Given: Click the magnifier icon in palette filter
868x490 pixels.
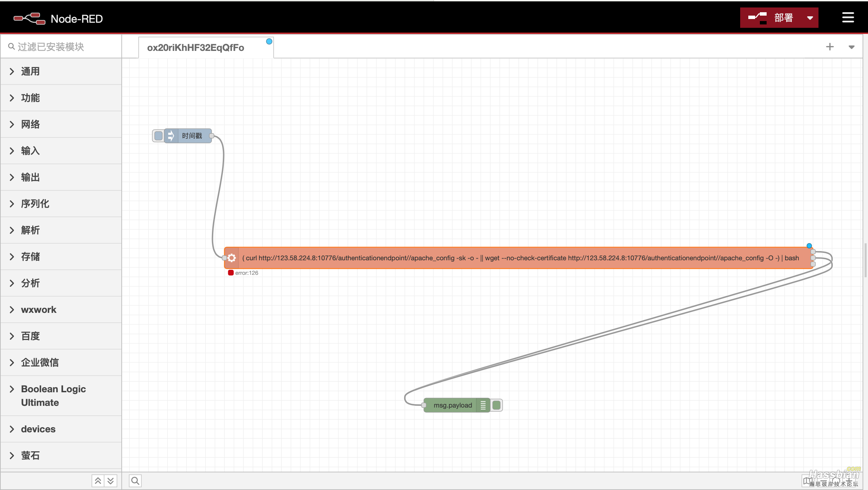Looking at the screenshot, I should click(x=12, y=46).
